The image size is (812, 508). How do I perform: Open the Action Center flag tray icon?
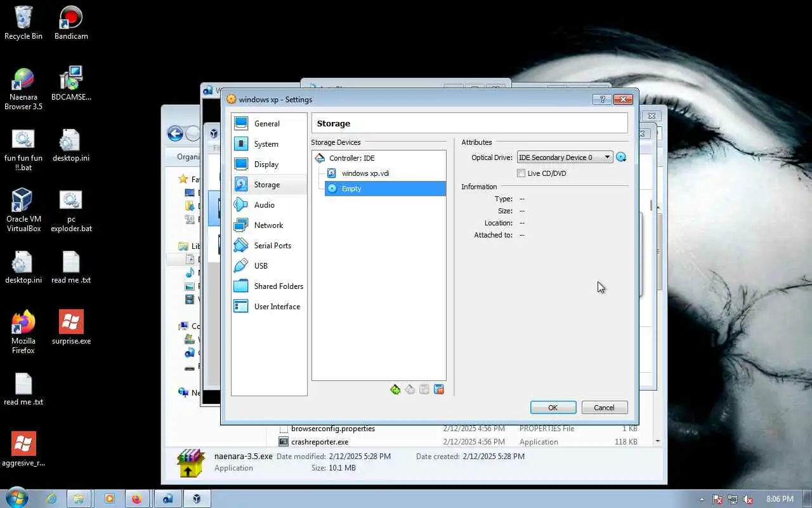point(717,499)
